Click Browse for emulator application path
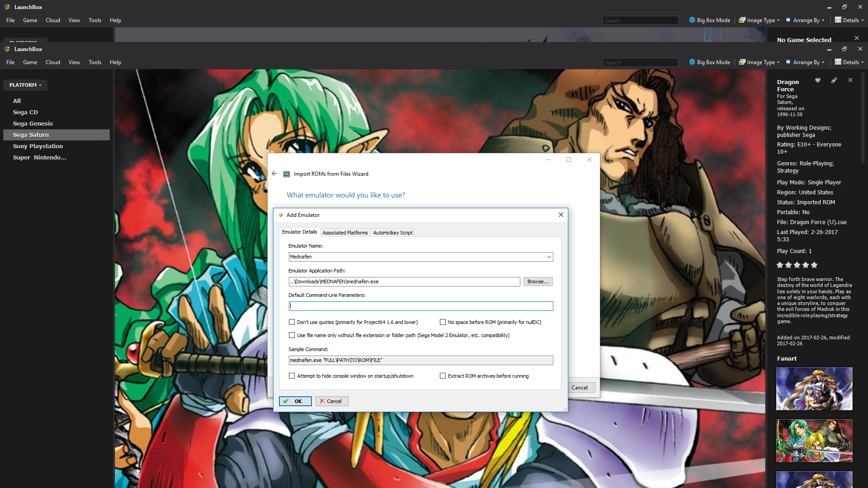 coord(538,282)
